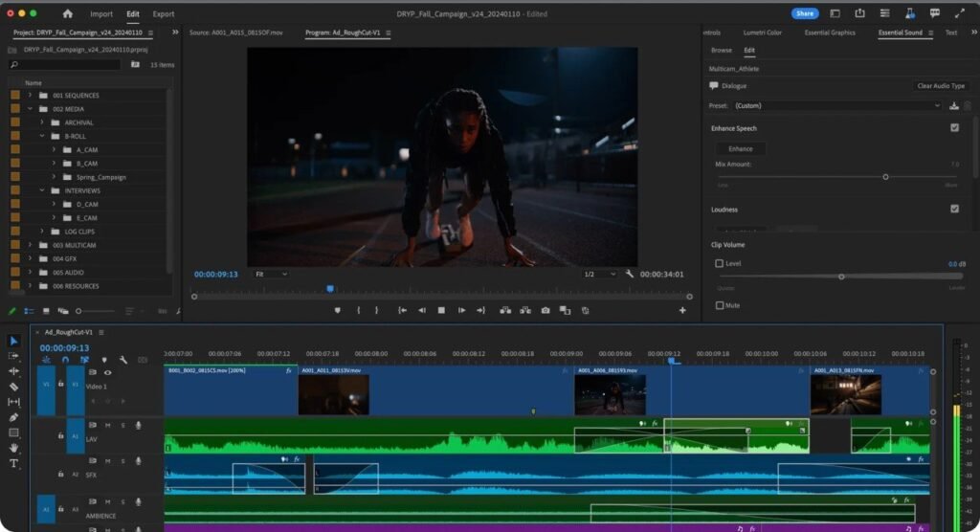This screenshot has width=980, height=532.
Task: Open the Essential Graphics panel tab
Action: 830,33
